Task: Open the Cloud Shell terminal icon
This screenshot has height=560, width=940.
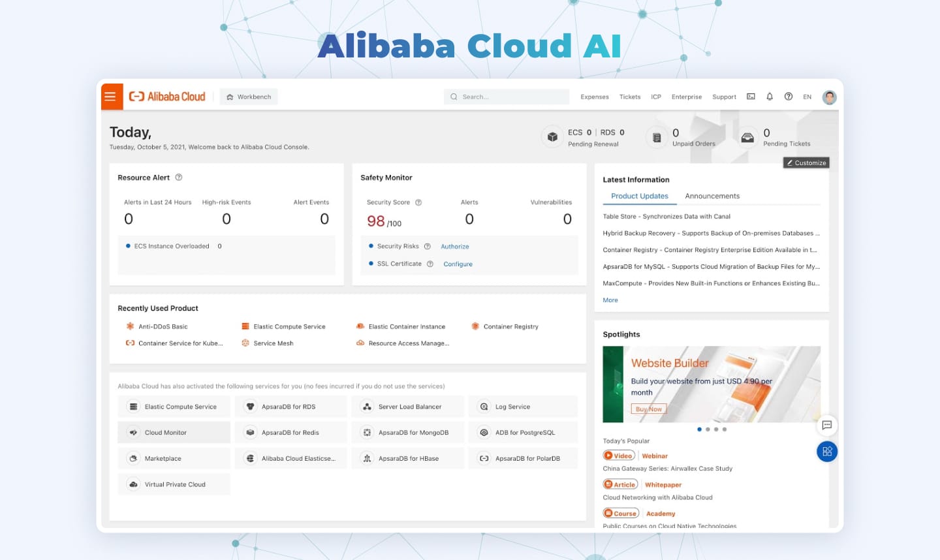Action: click(751, 97)
